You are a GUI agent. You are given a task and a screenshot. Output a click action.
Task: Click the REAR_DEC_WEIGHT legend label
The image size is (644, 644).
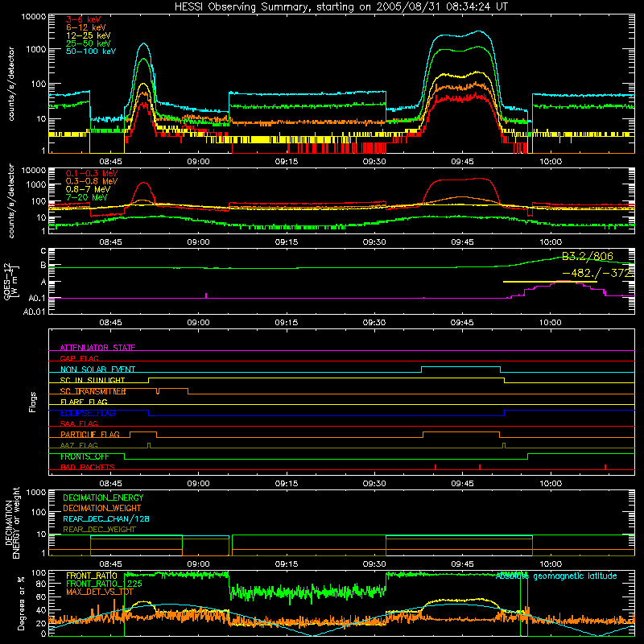tap(99, 530)
